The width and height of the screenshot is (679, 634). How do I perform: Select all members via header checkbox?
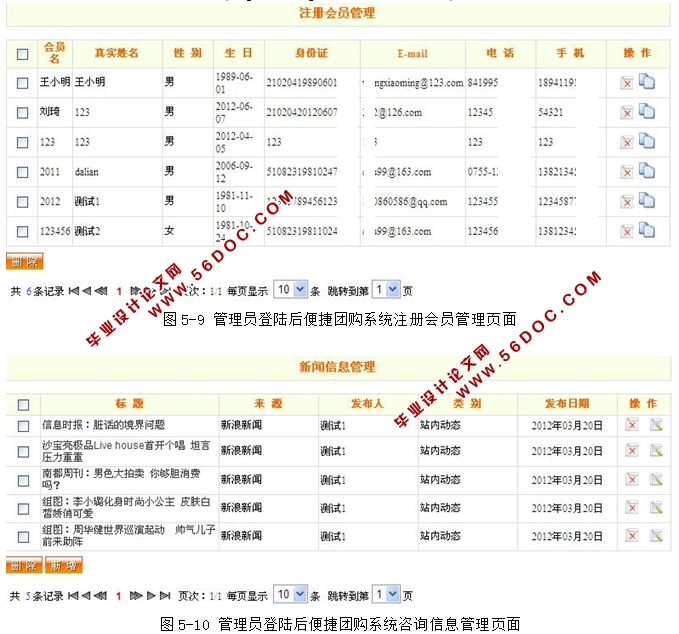pos(22,53)
